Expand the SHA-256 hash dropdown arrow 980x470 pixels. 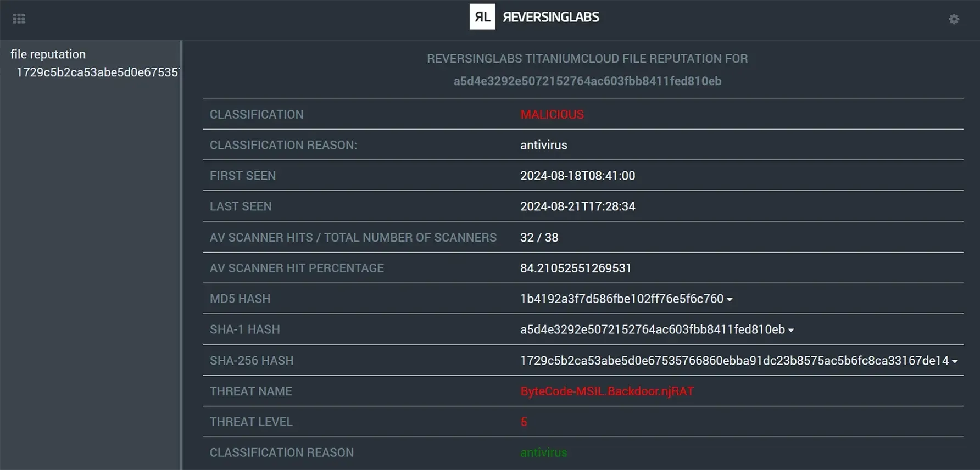pos(955,361)
